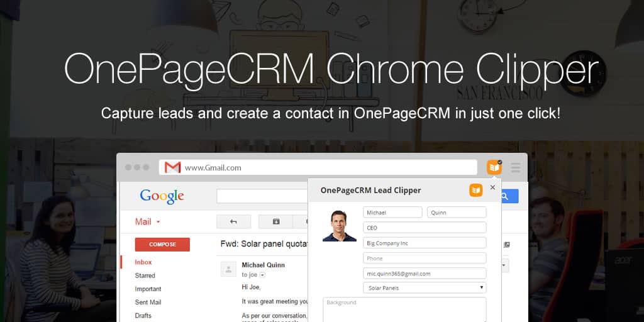Click the Gmail search input field
This screenshot has height=322, width=644.
tap(262, 196)
